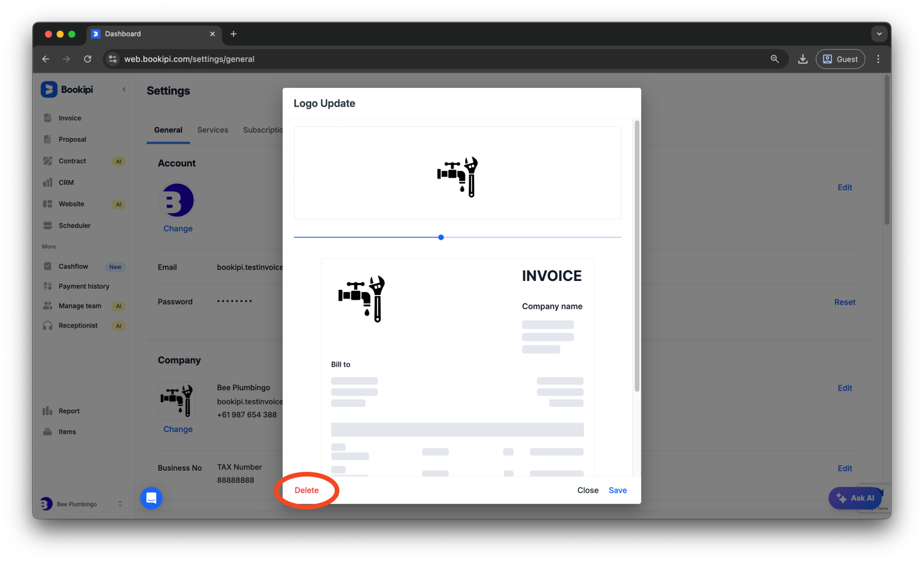
Task: Click Close in the Logo Update dialog
Action: 588,491
